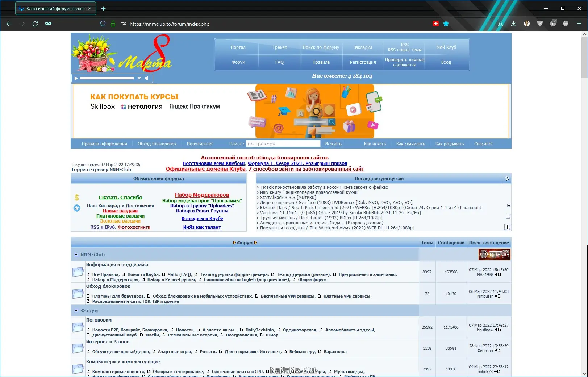Open a new browser tab
Viewport: 588px width, 377px height.
103,8
